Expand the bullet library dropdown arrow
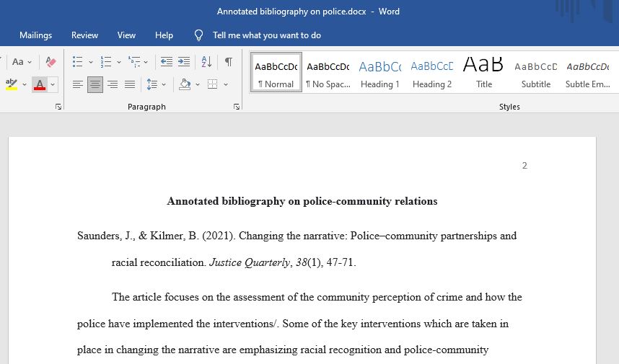This screenshot has width=619, height=364. coord(90,62)
